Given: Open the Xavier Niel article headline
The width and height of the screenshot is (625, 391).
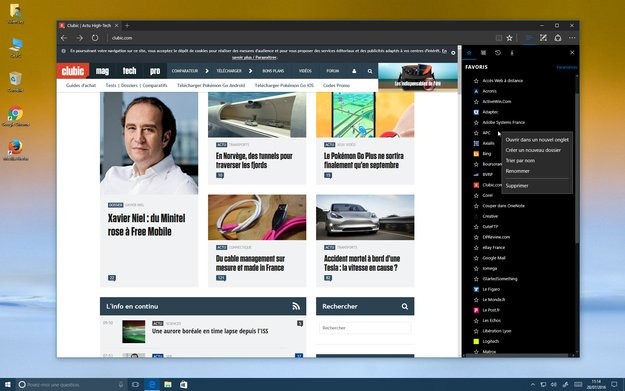Looking at the screenshot, I should coord(147,225).
